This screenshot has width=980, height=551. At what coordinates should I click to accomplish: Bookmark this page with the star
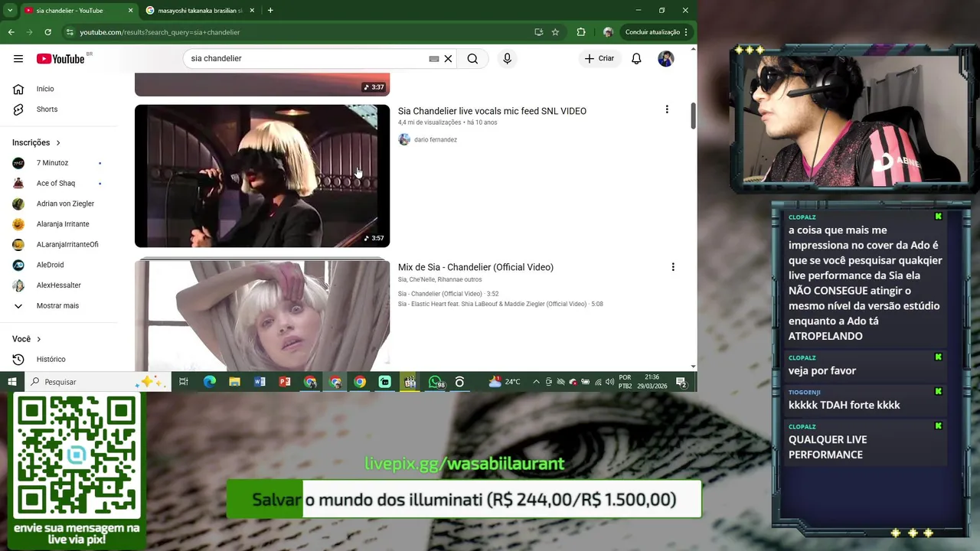(x=555, y=32)
